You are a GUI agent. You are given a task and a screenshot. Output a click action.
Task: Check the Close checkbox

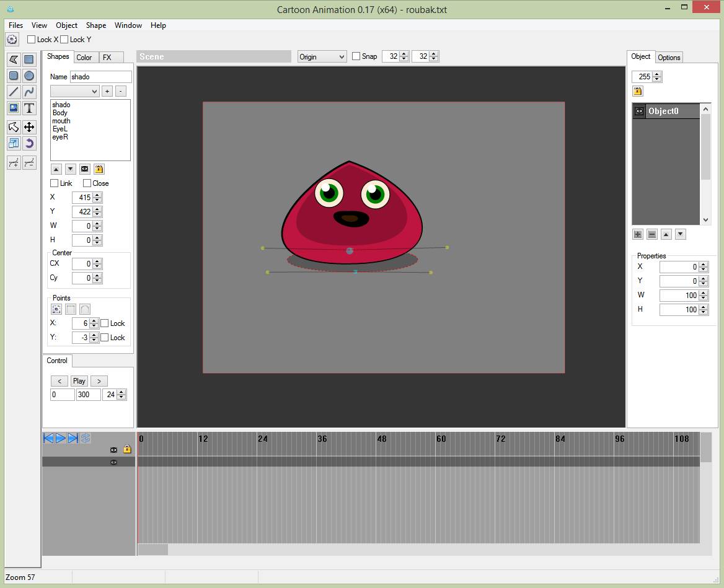pyautogui.click(x=87, y=183)
